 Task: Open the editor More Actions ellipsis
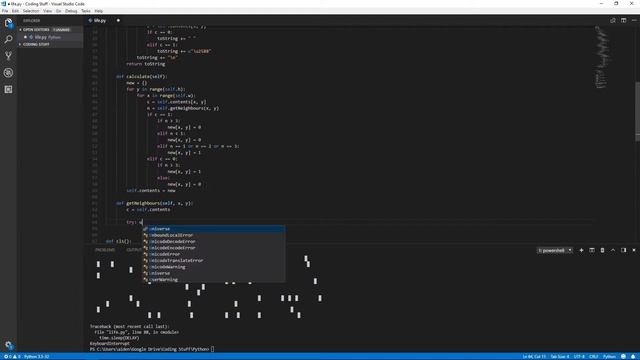pos(634,20)
